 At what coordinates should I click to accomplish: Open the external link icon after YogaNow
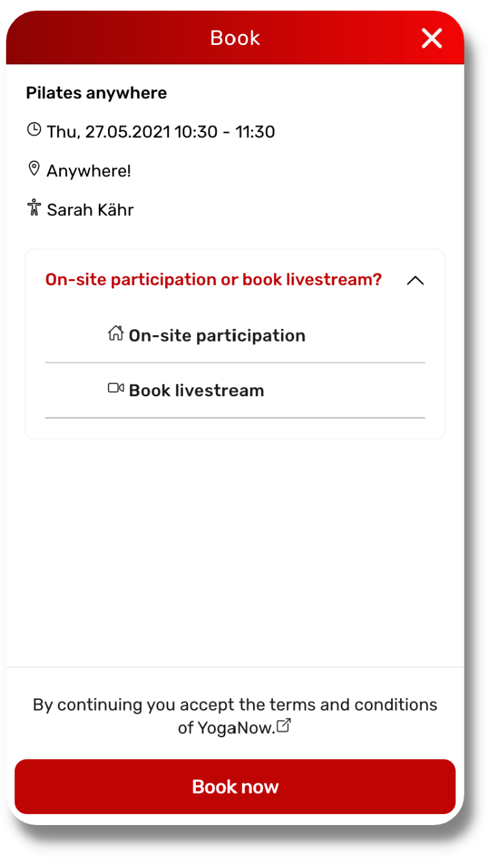point(283,726)
